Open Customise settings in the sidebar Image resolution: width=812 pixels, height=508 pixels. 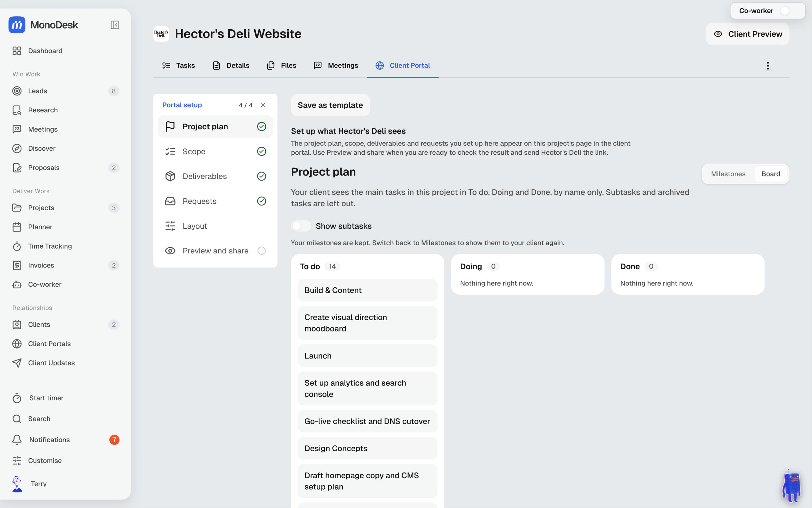[65, 461]
